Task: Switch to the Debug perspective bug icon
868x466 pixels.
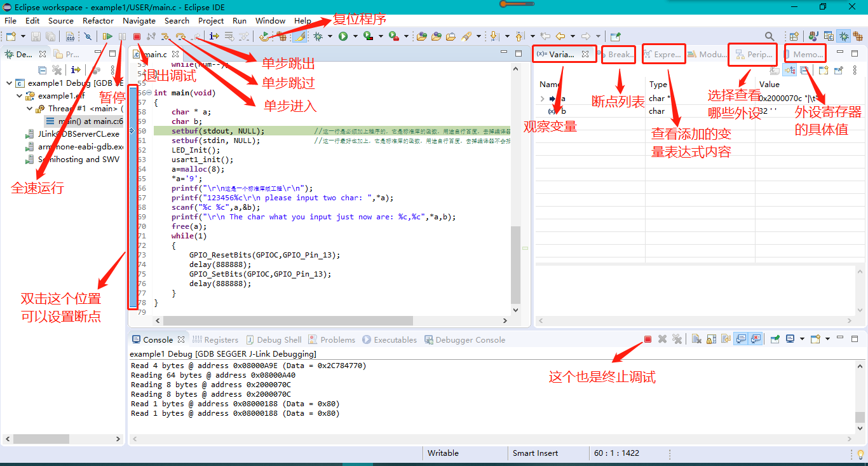Action: click(844, 36)
